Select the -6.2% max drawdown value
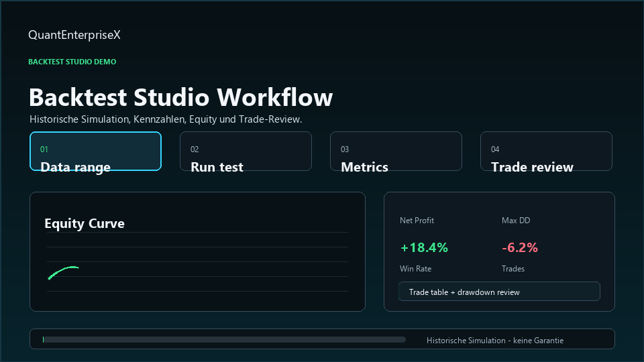 tap(519, 247)
